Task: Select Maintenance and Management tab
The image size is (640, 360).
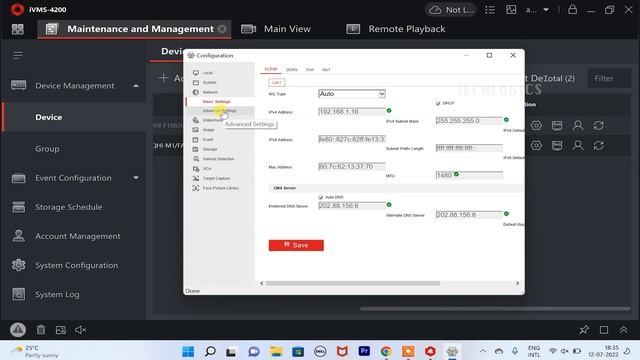Action: coord(134,29)
